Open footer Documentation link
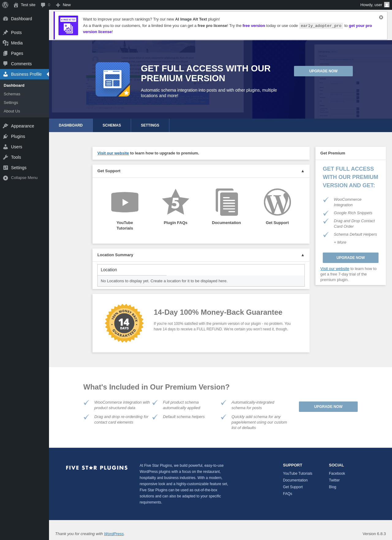Image resolution: width=392 pixels, height=540 pixels. 295,480
